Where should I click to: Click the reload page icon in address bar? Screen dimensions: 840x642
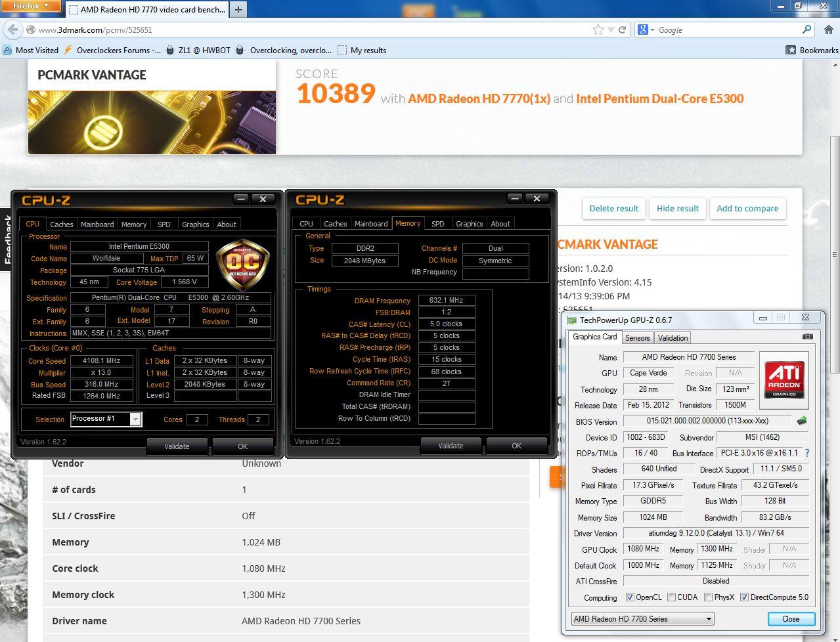coord(622,30)
